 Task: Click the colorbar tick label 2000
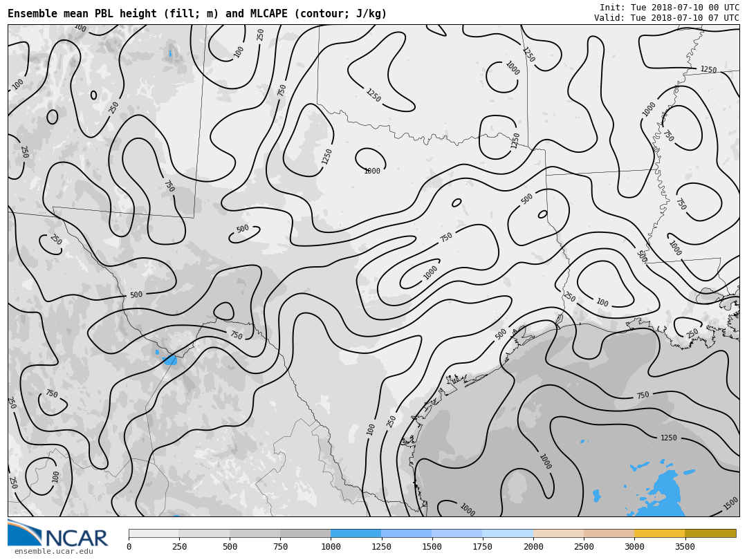533,547
